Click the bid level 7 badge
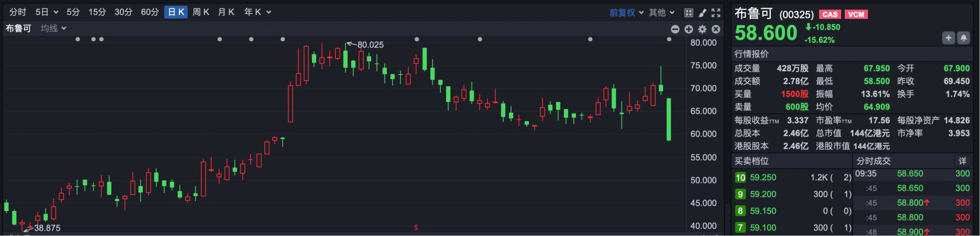This screenshot has width=980, height=236. 740,228
